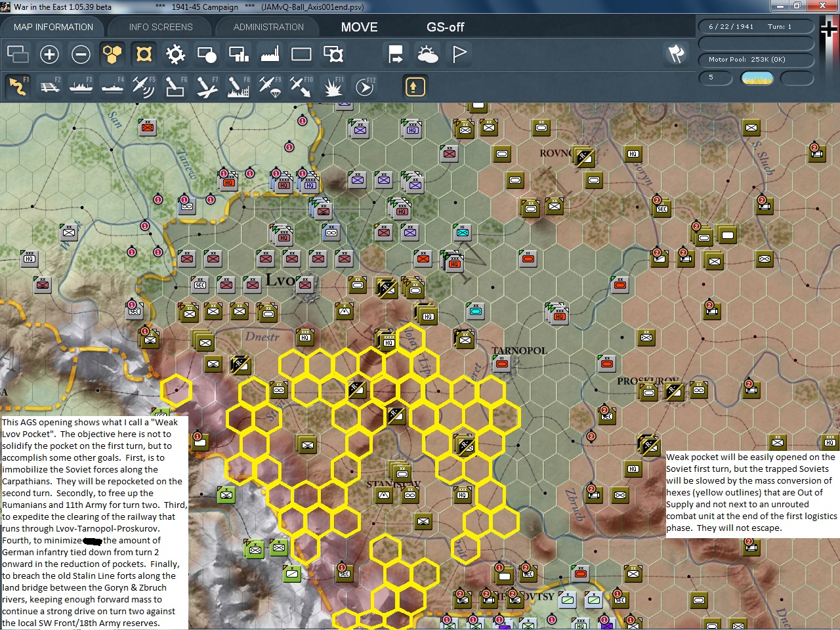Select the F3 naval transport mode

(x=81, y=87)
